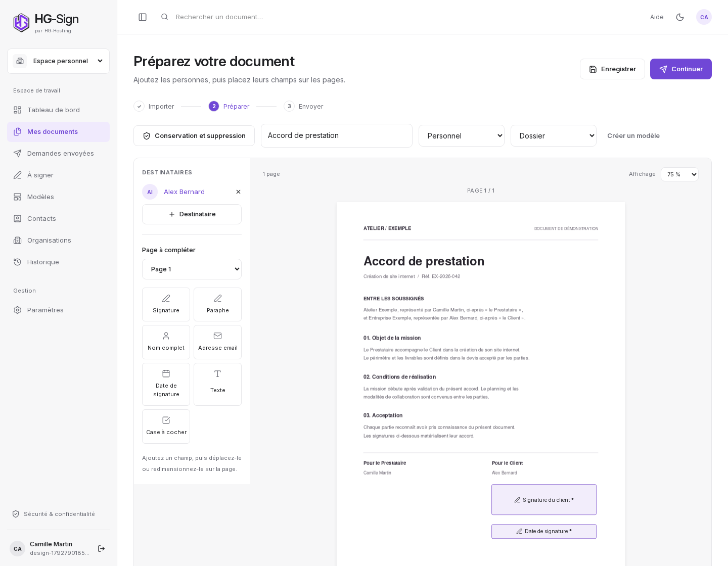The image size is (728, 566).
Task: Add a Paraphe field
Action: (217, 304)
